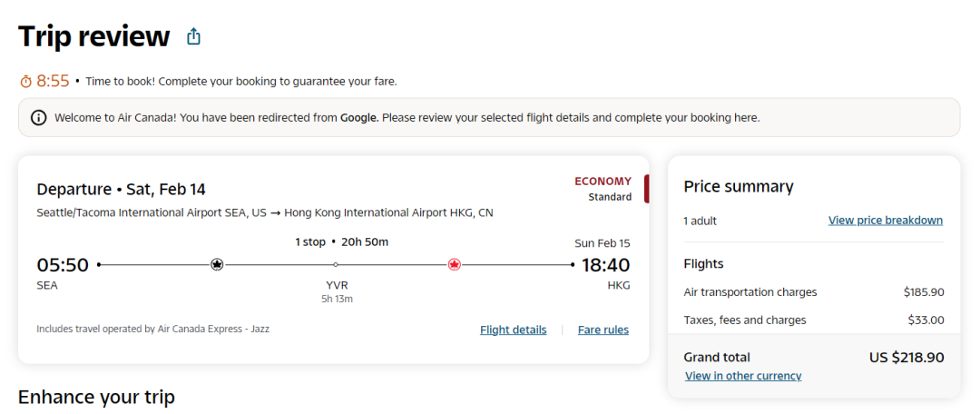Click the YVR stopover dot on flight line
The image size is (980, 414).
336,265
